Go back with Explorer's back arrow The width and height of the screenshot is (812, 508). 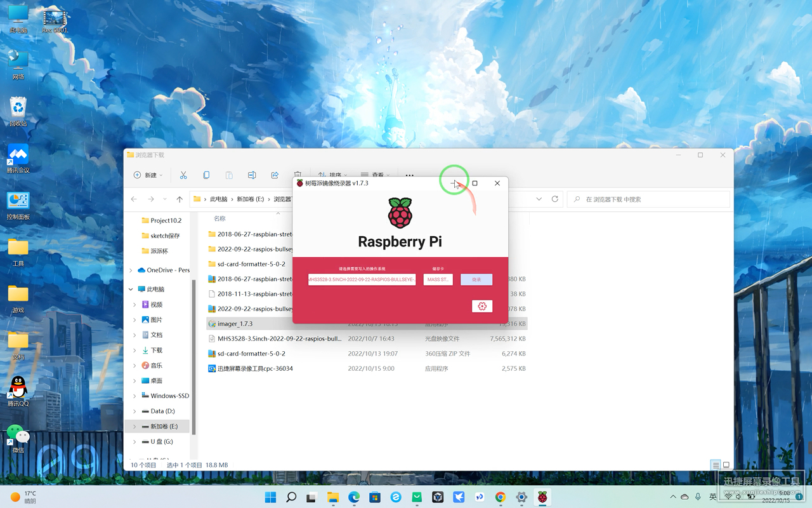click(134, 199)
